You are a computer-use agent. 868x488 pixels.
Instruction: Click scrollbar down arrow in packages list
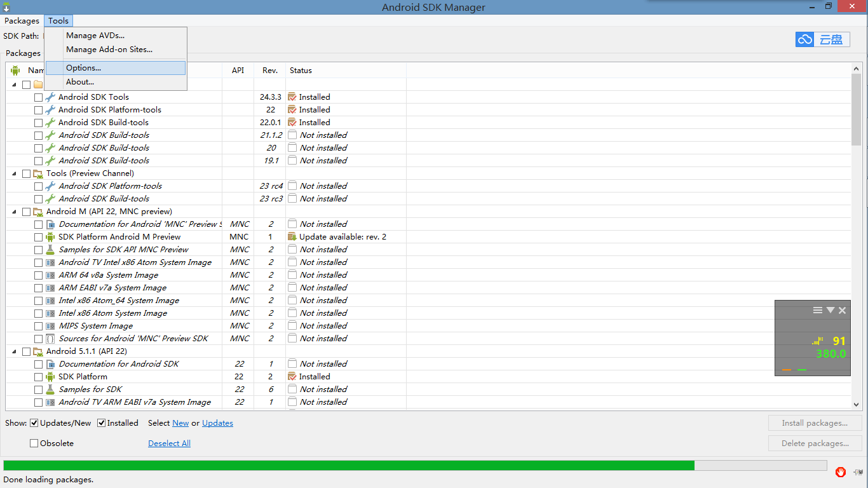(x=856, y=405)
